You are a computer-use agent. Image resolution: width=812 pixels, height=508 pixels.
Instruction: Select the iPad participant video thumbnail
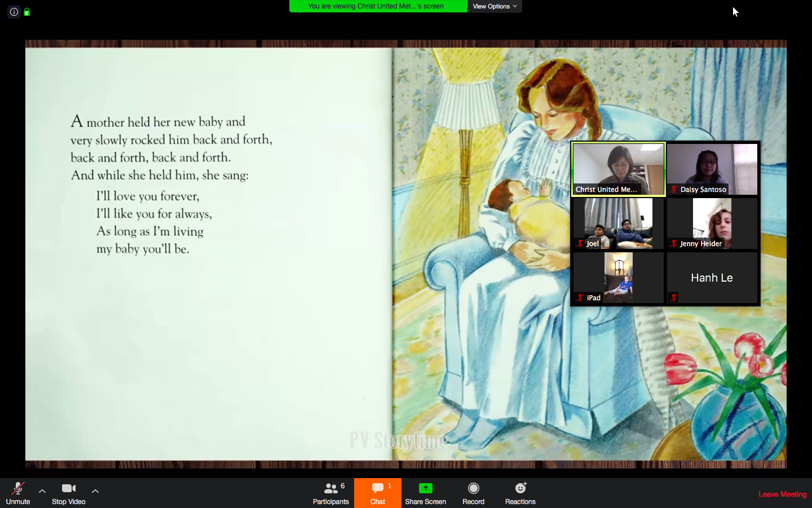619,277
